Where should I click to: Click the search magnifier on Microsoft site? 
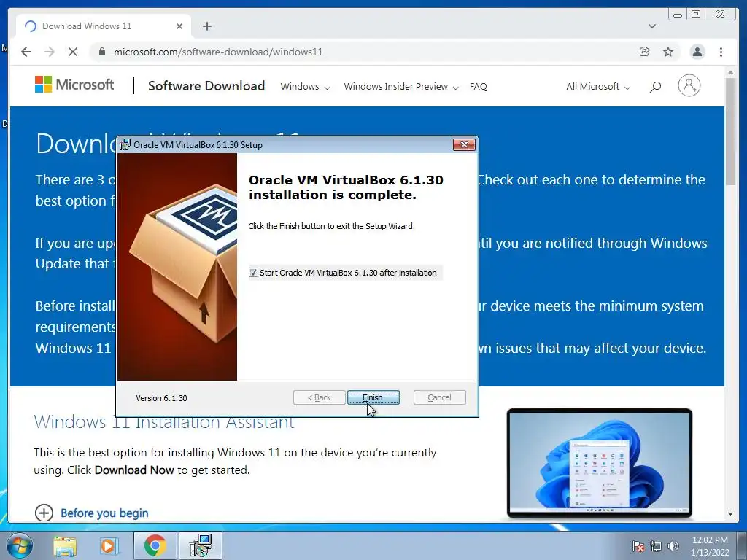pos(655,87)
